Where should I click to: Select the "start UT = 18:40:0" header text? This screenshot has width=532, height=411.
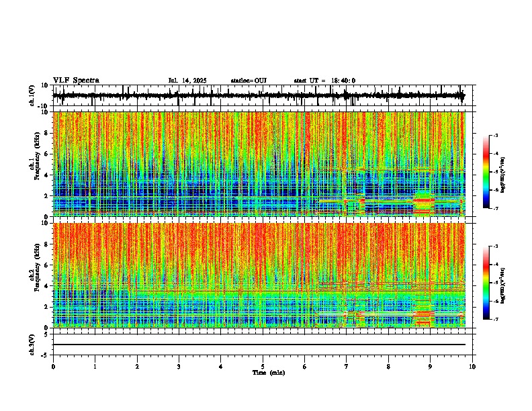pos(324,81)
